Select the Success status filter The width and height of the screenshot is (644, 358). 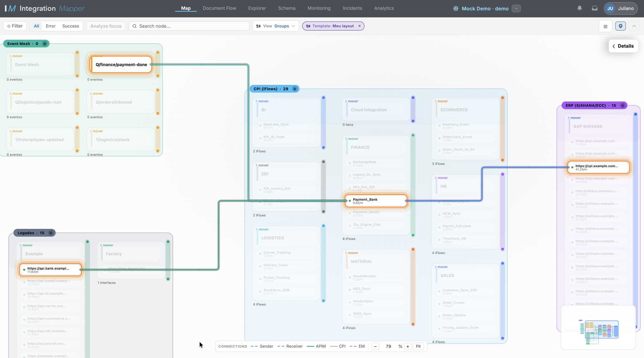pos(70,26)
